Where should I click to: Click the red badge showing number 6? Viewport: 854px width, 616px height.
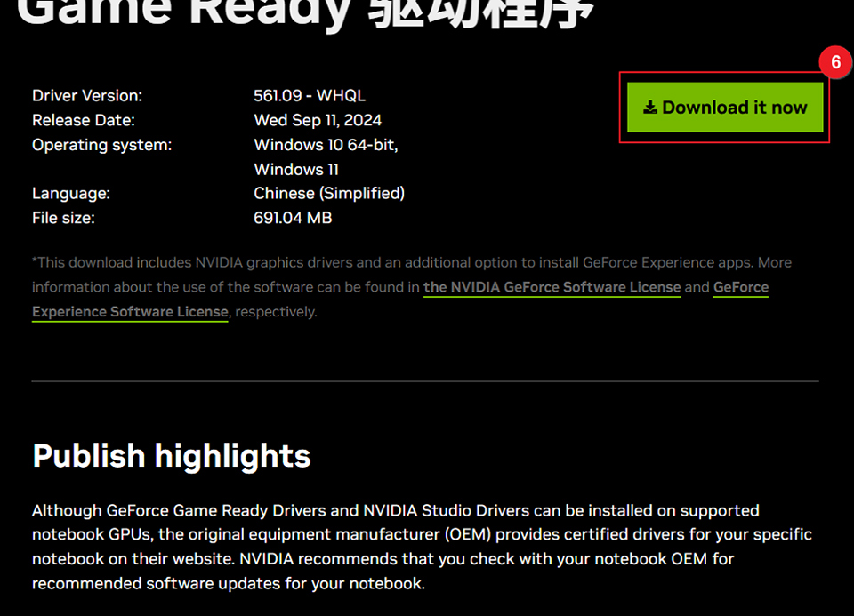[x=834, y=62]
